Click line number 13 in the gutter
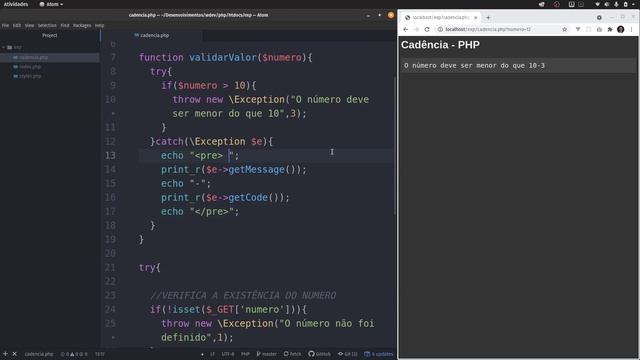 [110, 156]
